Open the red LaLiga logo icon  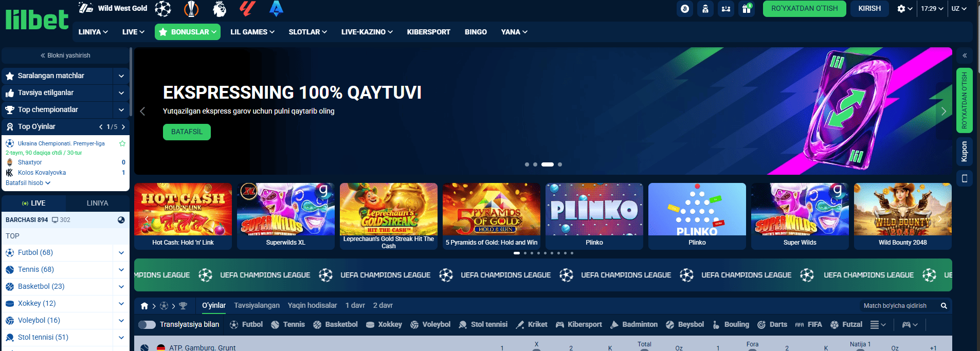248,8
